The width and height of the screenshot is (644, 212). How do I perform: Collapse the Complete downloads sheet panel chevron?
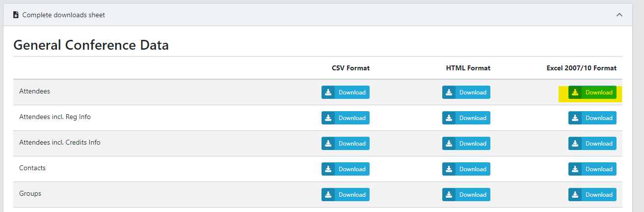tap(619, 15)
